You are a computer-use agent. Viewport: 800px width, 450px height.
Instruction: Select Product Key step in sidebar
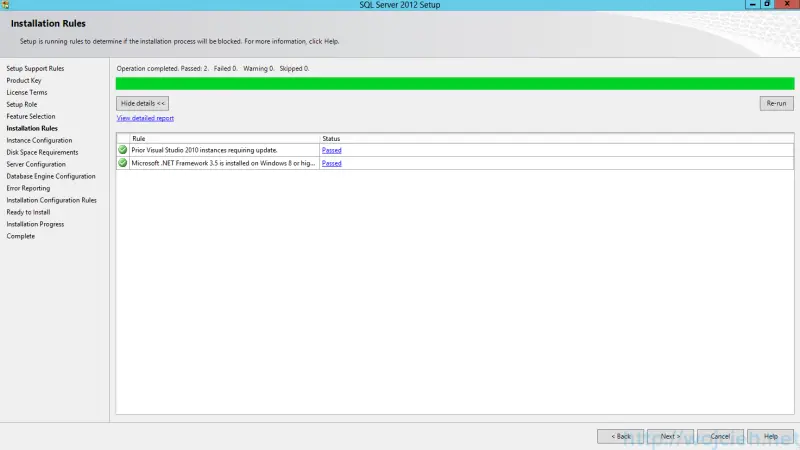pos(24,81)
